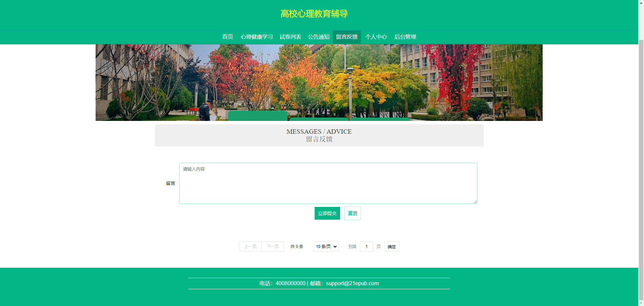The width and height of the screenshot is (644, 306).
Task: Go to 心理健康学习 page
Action: pyautogui.click(x=257, y=37)
